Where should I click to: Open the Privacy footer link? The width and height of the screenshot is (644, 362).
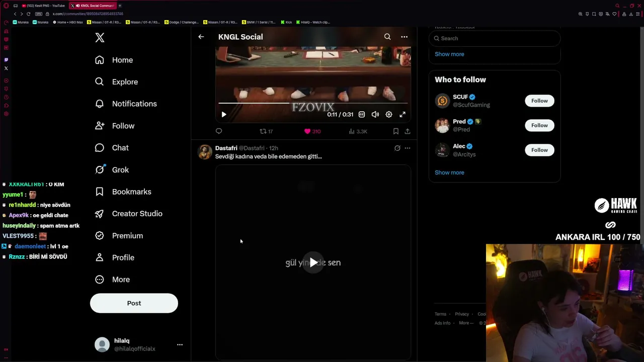[x=462, y=314]
